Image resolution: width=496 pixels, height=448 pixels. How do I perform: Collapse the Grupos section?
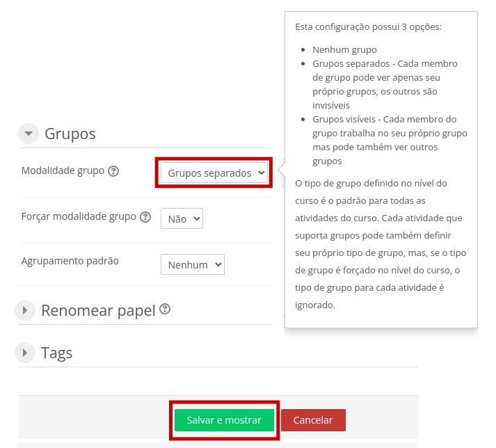29,134
